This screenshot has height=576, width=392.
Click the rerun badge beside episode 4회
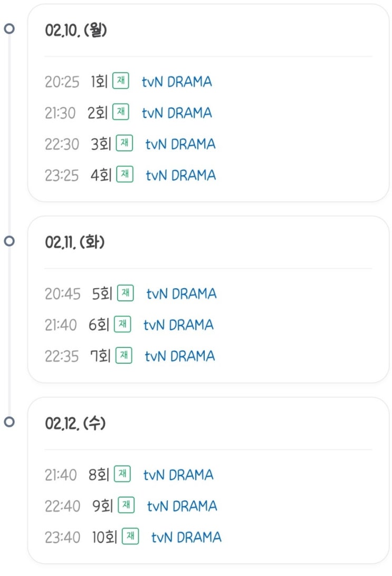(125, 174)
